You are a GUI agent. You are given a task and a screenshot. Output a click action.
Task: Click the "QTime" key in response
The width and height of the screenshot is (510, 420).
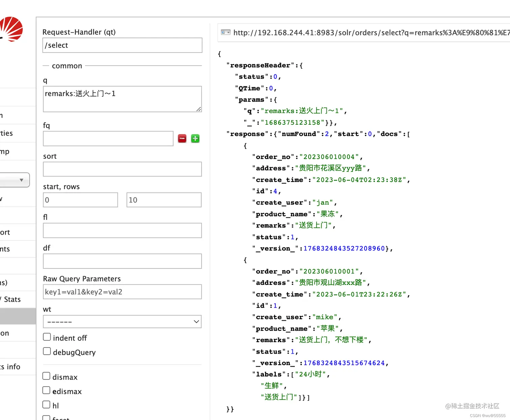click(x=249, y=88)
